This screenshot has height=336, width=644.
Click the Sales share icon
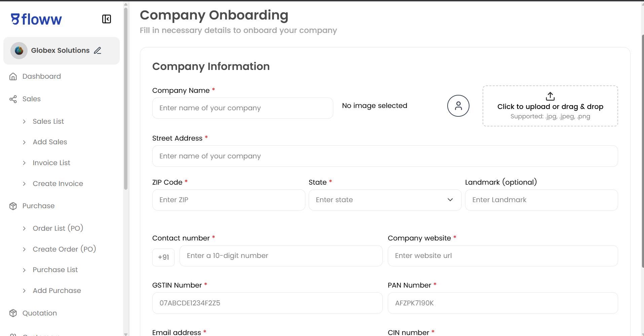tap(13, 99)
